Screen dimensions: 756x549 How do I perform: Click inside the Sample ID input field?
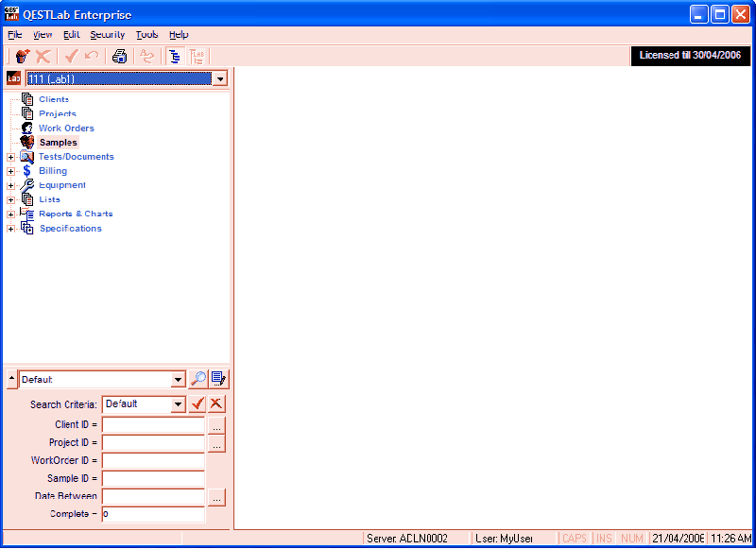(153, 478)
